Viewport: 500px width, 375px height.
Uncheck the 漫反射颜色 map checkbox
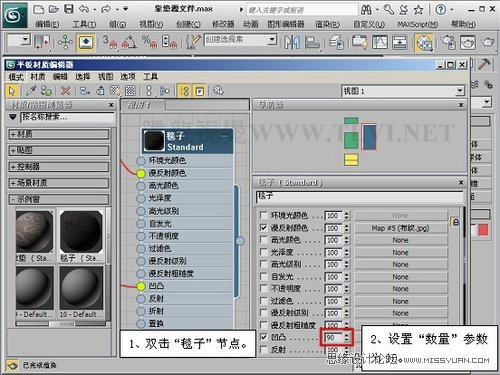tap(264, 228)
